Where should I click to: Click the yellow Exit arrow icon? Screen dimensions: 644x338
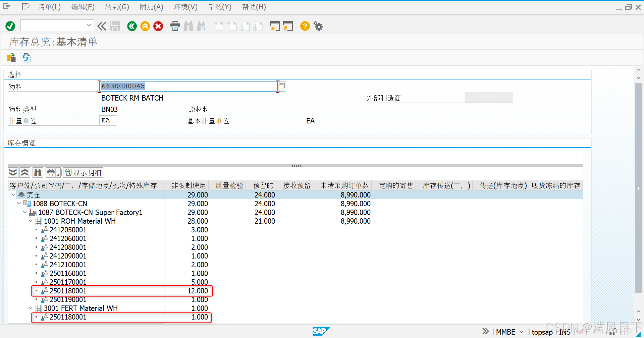(x=145, y=26)
